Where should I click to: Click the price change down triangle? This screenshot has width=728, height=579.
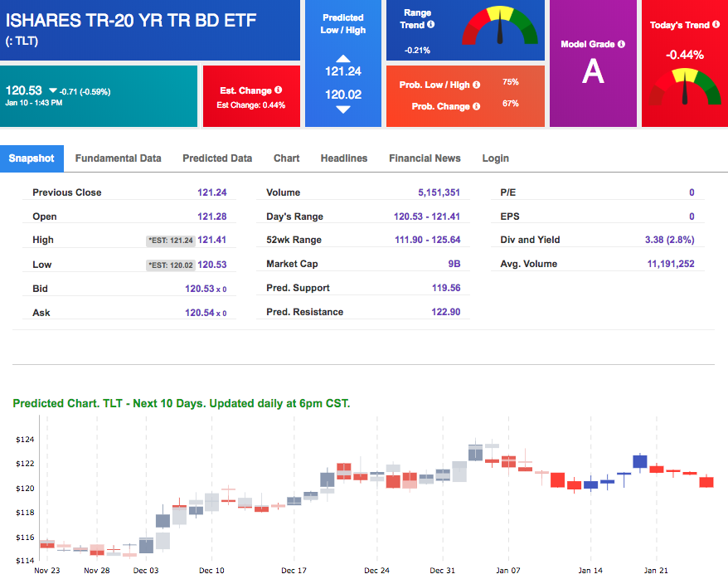click(x=53, y=90)
